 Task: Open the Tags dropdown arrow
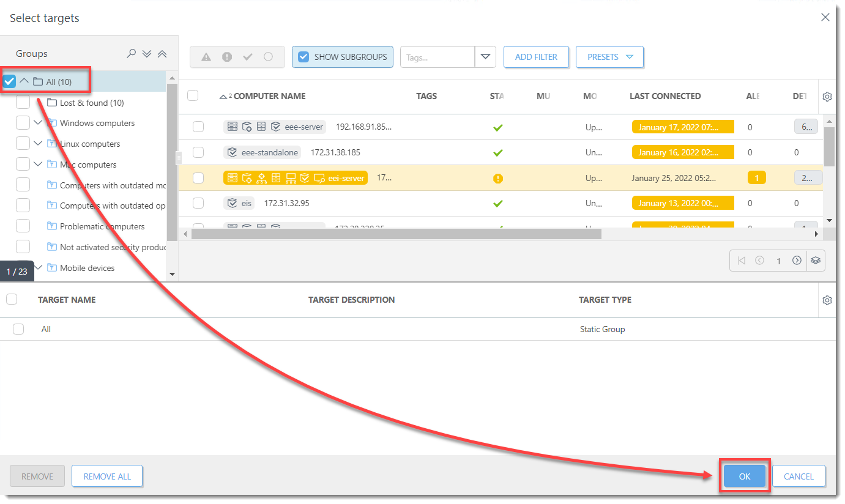(x=485, y=57)
